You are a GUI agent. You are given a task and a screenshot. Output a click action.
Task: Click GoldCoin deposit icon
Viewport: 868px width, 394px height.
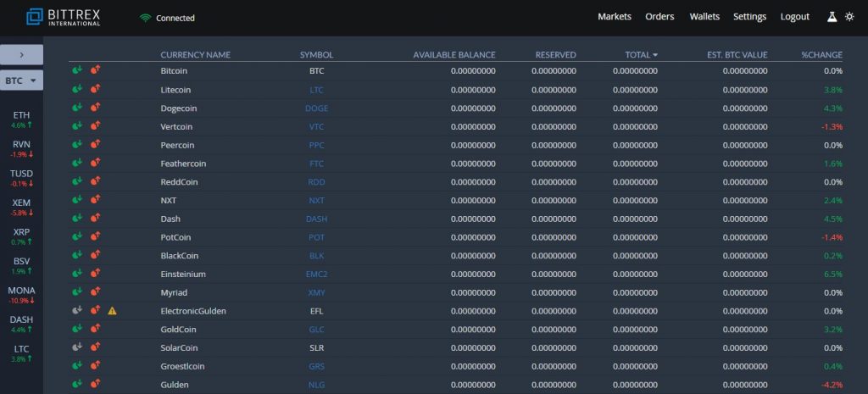coord(77,329)
